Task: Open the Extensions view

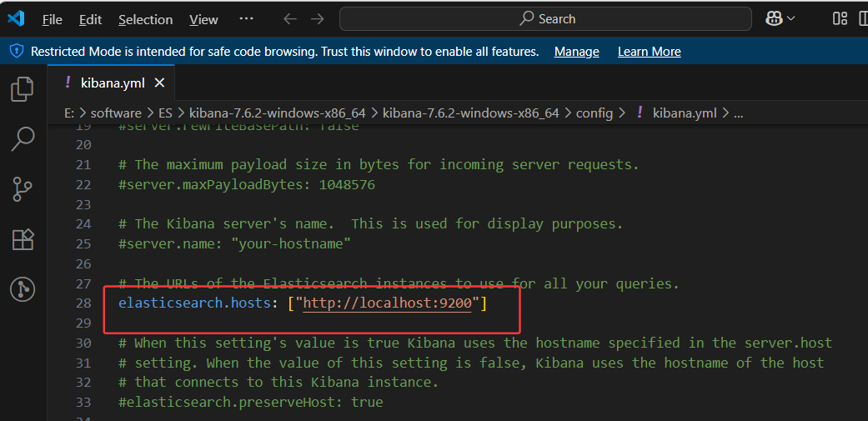Action: pos(23,239)
